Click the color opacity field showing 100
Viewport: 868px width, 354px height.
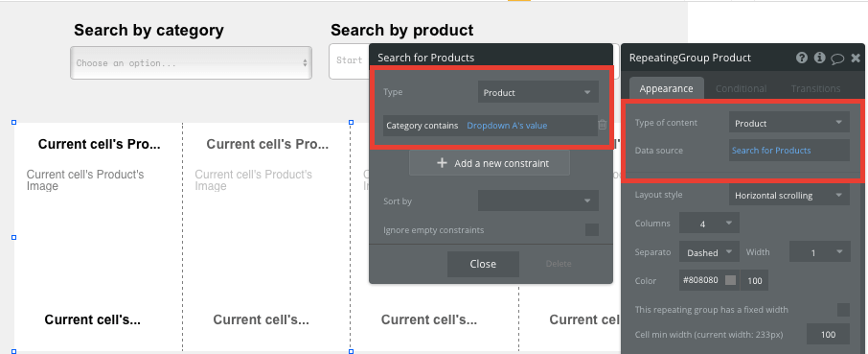[755, 281]
